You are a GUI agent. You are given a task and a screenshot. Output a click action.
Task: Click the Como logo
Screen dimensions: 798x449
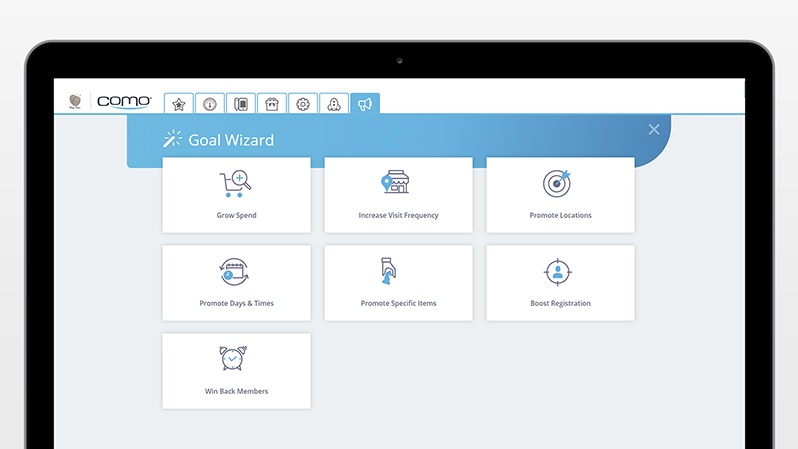click(x=124, y=102)
